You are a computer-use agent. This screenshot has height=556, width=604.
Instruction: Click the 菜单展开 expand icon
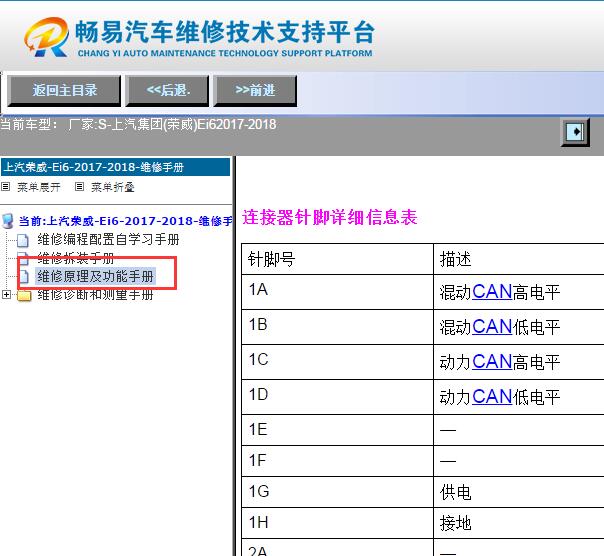point(5,187)
